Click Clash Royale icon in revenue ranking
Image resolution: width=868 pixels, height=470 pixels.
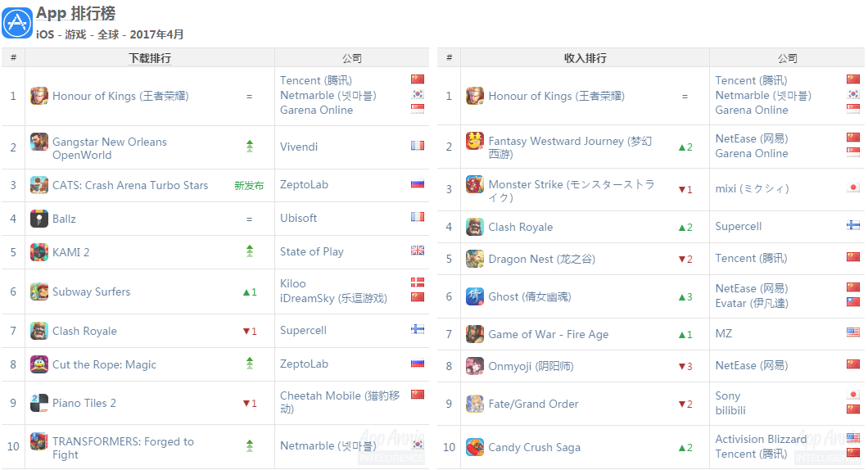pyautogui.click(x=474, y=227)
